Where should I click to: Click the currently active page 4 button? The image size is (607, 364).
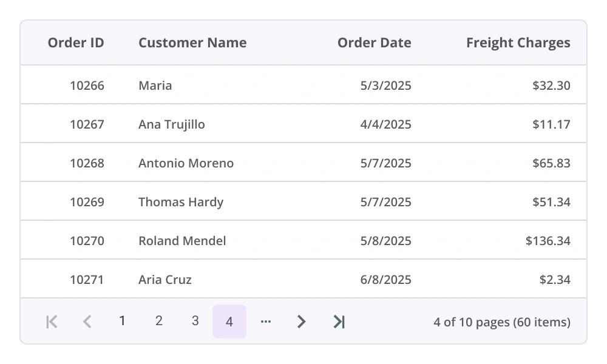(229, 322)
